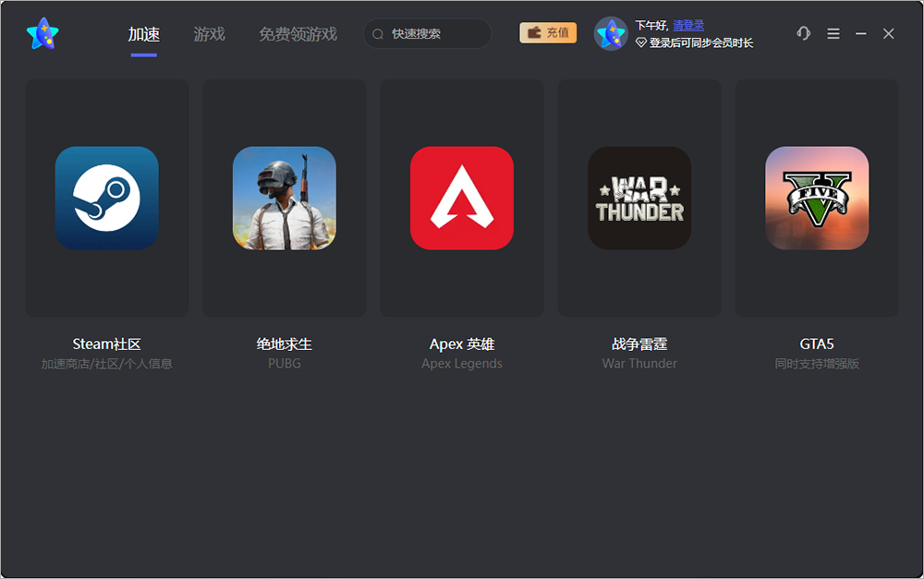
Task: Select the Steam icon card
Action: coord(106,198)
